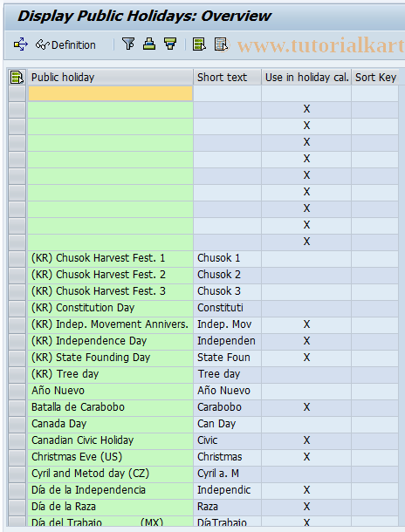
Task: Click the Insert/Execute arrow icon in toolbar
Action: tap(20, 44)
